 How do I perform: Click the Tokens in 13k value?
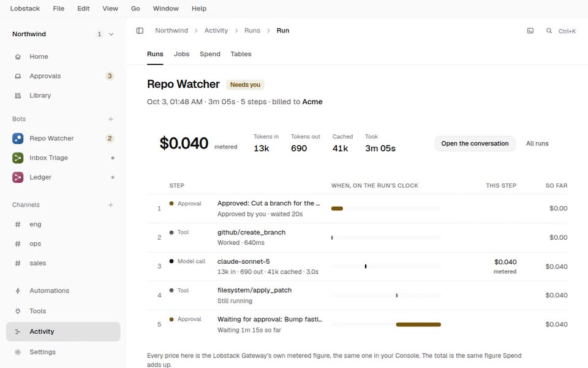pyautogui.click(x=262, y=148)
